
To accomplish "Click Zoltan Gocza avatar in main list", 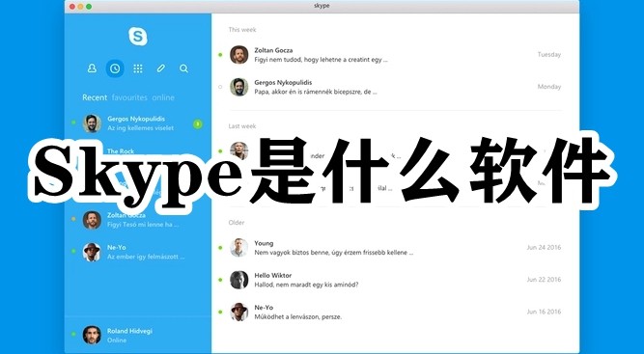I will [x=239, y=55].
